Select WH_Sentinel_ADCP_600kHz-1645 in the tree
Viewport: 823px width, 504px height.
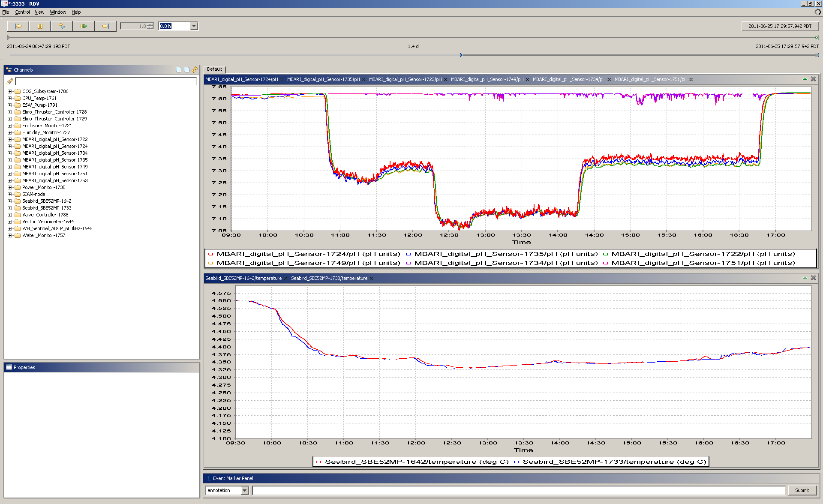(x=57, y=228)
